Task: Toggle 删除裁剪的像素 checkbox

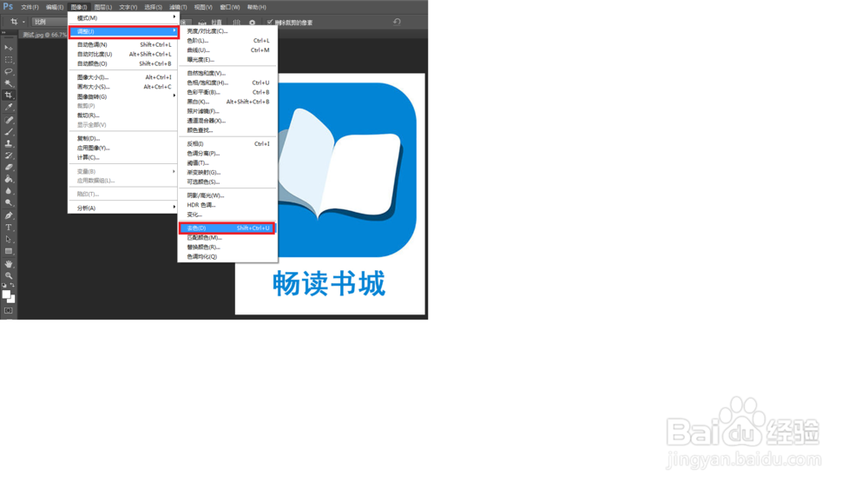Action: 270,23
